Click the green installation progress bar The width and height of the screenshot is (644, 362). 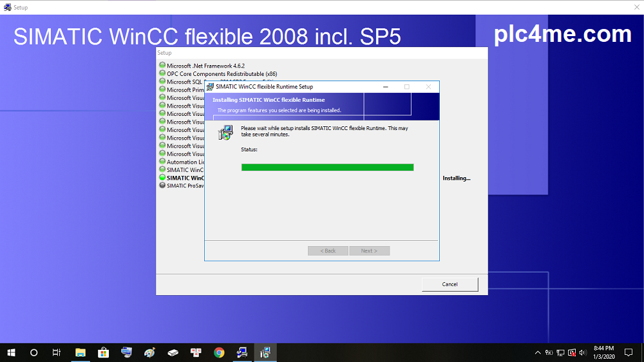point(327,167)
